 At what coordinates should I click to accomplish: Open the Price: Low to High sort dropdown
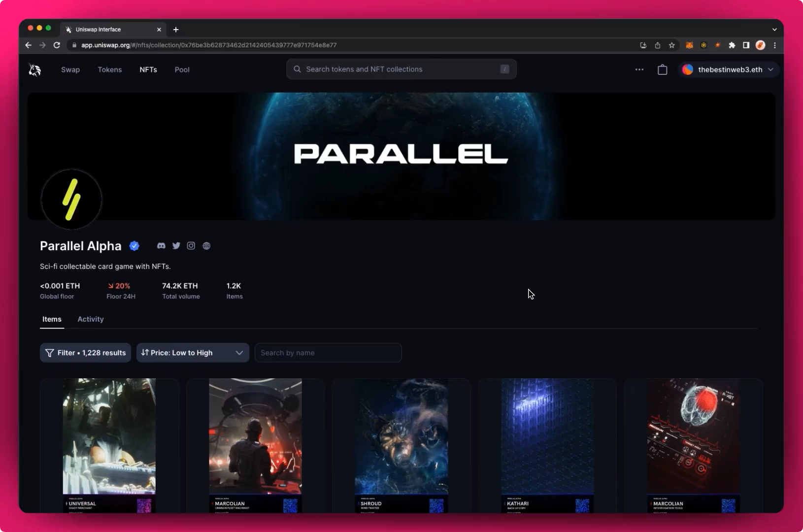pos(193,353)
